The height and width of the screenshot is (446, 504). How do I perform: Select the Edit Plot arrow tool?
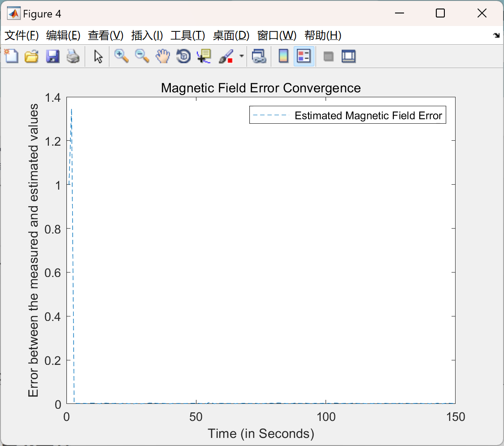98,56
